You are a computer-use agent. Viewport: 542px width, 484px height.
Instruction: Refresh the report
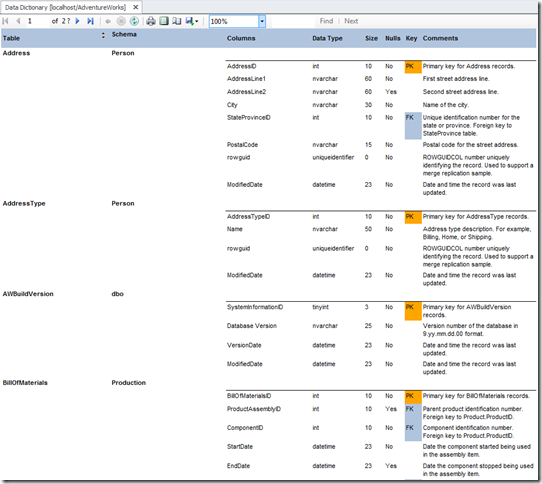[134, 21]
